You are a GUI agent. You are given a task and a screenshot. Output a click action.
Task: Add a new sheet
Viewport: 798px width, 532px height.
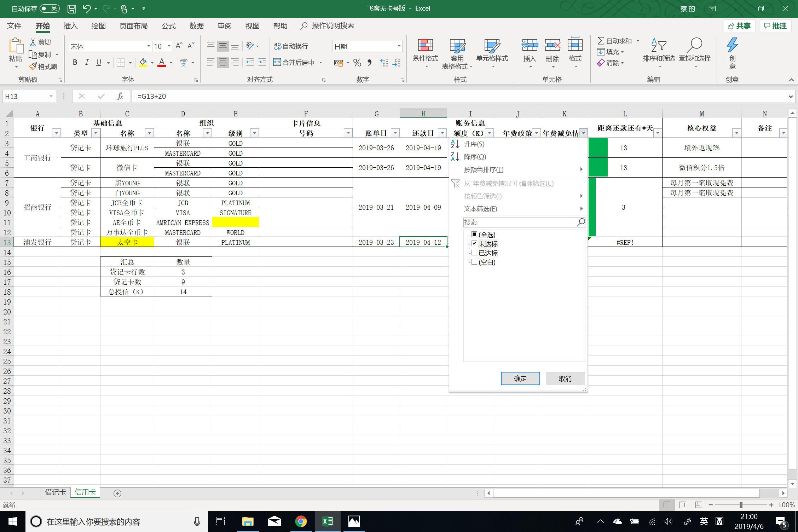click(117, 493)
